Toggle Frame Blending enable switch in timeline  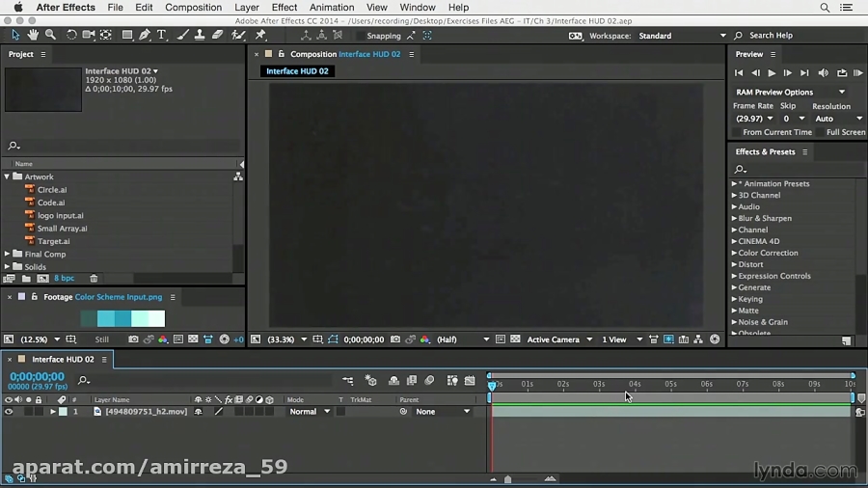click(411, 380)
